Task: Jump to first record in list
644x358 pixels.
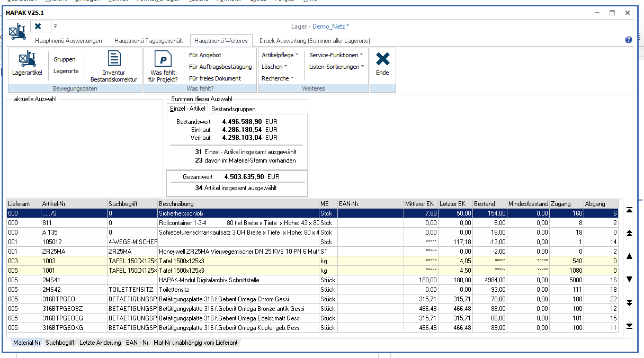Action: (x=629, y=210)
